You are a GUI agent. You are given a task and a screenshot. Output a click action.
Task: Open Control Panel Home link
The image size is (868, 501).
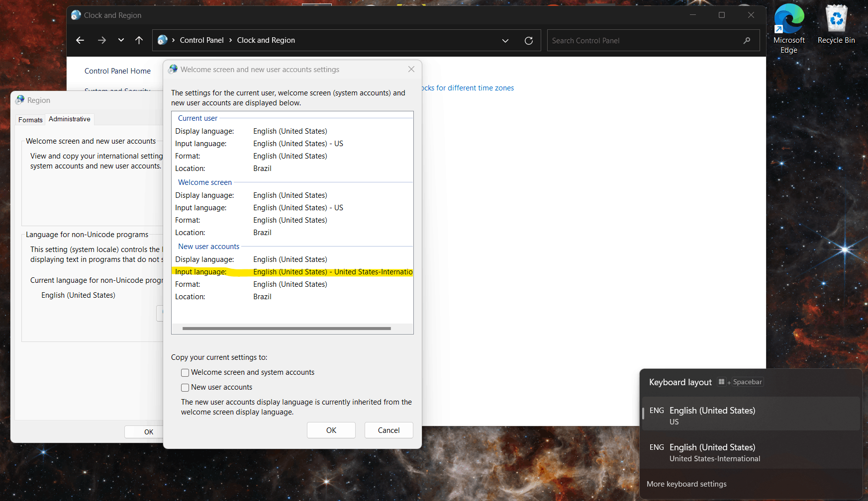coord(117,71)
